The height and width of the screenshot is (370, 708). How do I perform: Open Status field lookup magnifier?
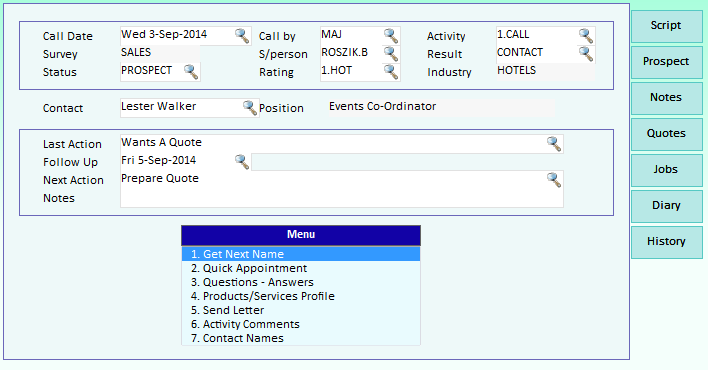pyautogui.click(x=191, y=72)
